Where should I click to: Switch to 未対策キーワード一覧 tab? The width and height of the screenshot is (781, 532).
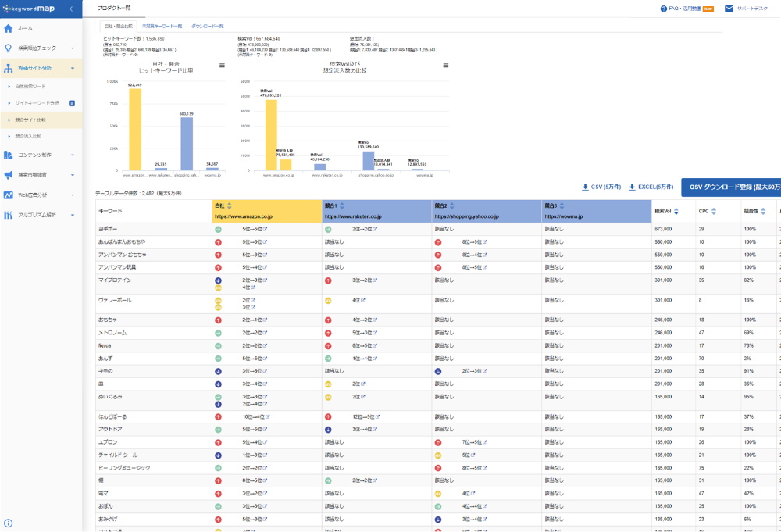pyautogui.click(x=162, y=26)
